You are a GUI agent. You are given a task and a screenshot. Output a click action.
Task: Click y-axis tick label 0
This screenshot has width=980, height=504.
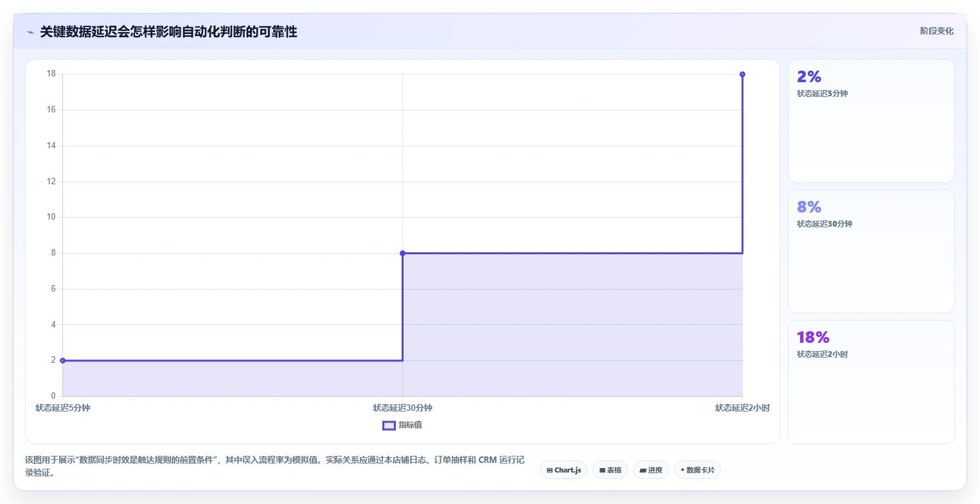(x=53, y=396)
